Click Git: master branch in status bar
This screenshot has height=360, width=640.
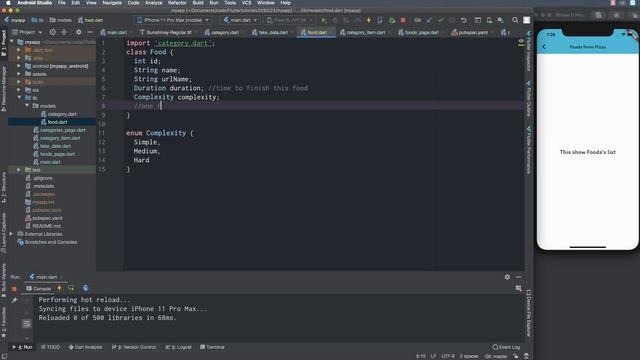[496, 356]
